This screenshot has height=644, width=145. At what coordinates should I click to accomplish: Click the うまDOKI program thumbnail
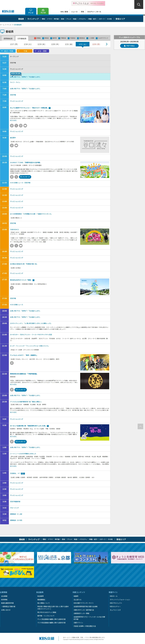(x=94, y=237)
